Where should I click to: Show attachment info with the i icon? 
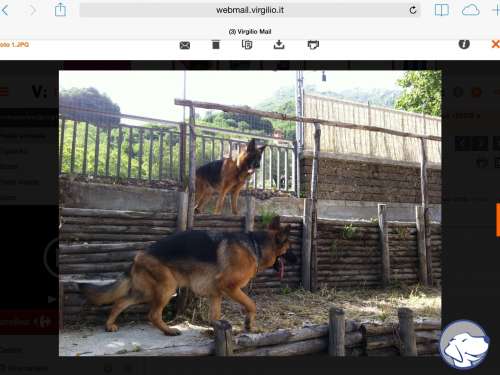point(464,44)
